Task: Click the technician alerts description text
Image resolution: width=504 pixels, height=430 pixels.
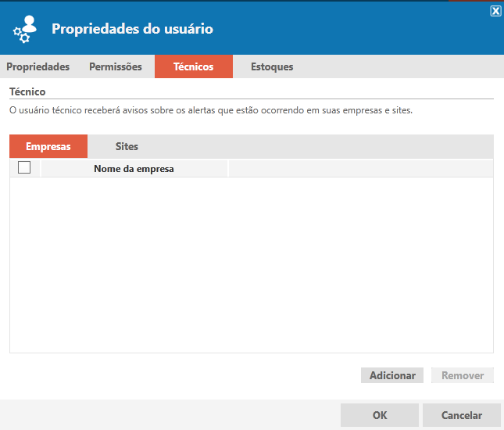Action: [210, 110]
